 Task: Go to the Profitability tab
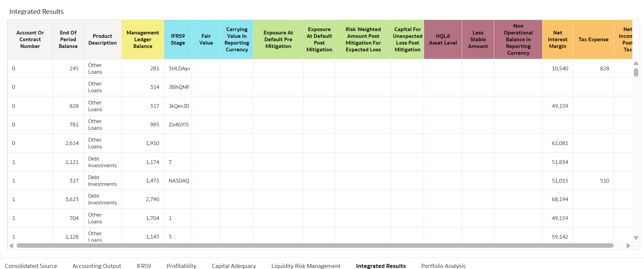pyautogui.click(x=181, y=266)
